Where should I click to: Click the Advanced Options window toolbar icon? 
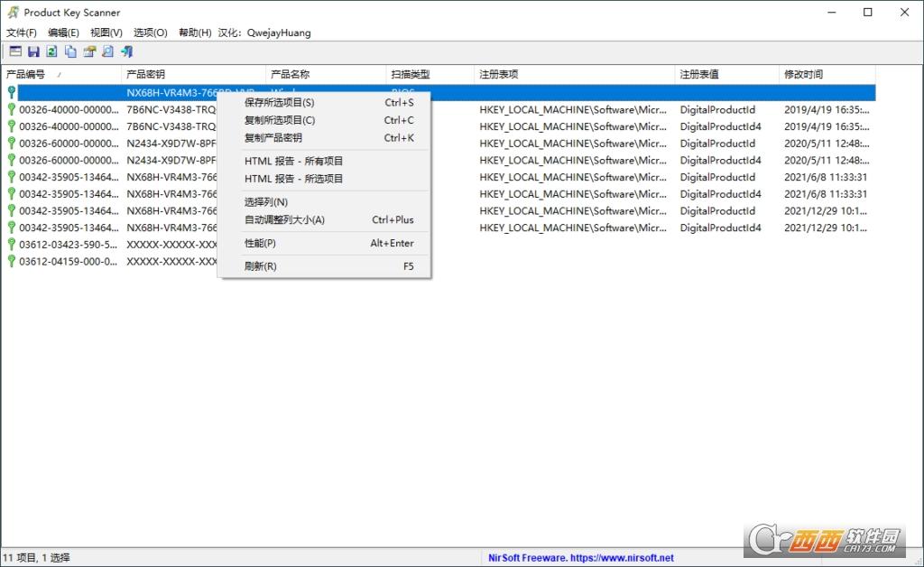(x=15, y=51)
